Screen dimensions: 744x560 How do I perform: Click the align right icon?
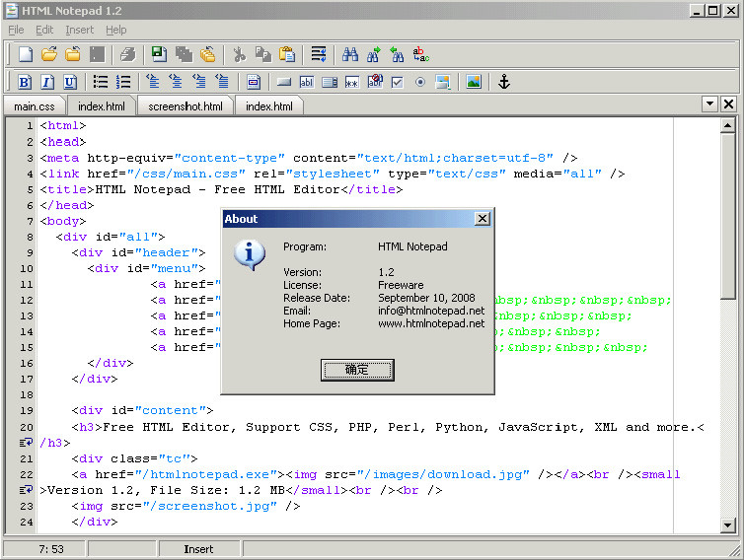point(199,82)
